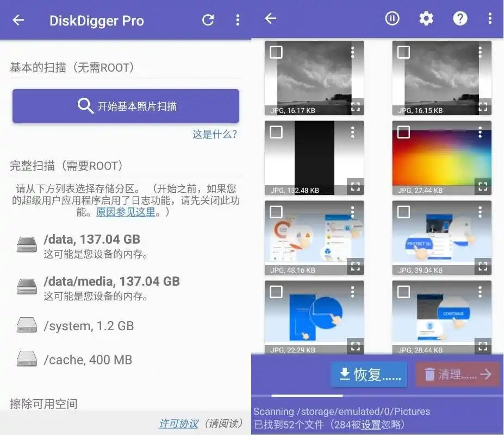Open options menu on 28.44 KB photo
Screen dimensions: 504x435
(480, 292)
